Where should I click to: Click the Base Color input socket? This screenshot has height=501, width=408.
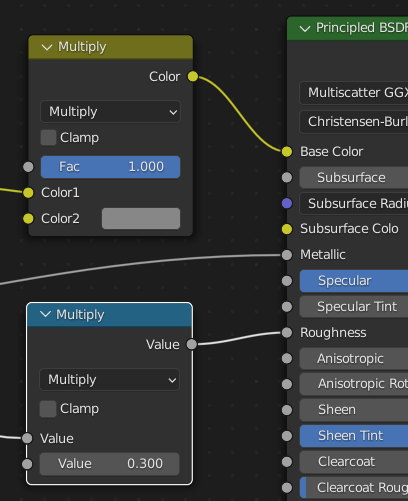[x=287, y=152]
